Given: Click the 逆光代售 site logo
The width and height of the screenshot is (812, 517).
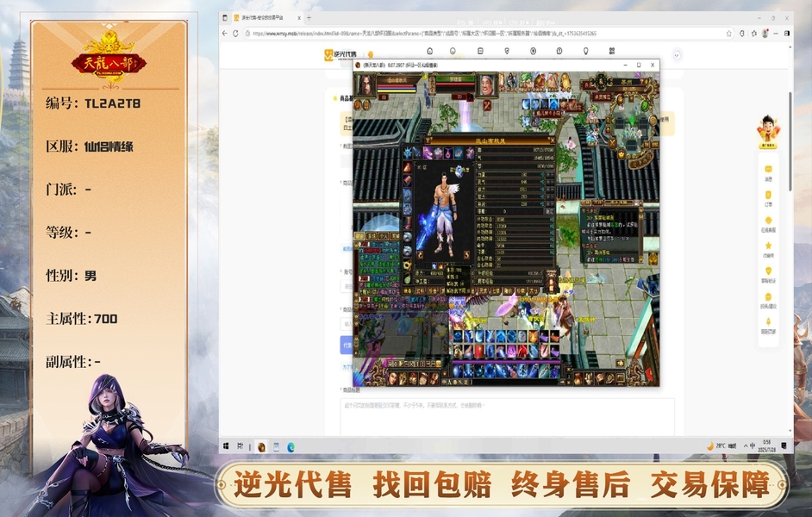Looking at the screenshot, I should [340, 54].
